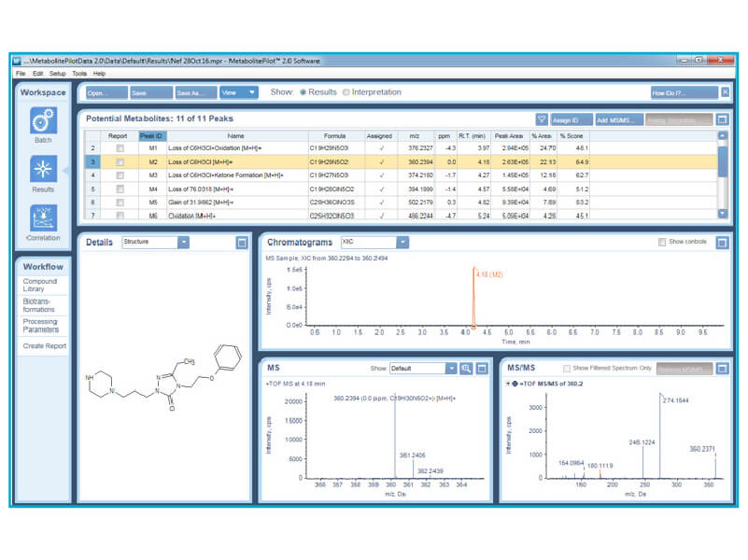The width and height of the screenshot is (748, 560).
Task: Select the Results workspace icon
Action: [43, 170]
